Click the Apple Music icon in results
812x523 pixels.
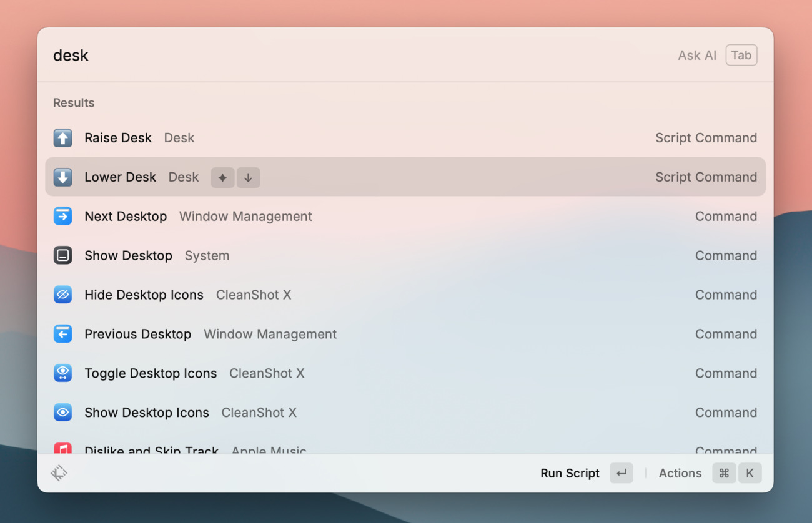pyautogui.click(x=62, y=448)
